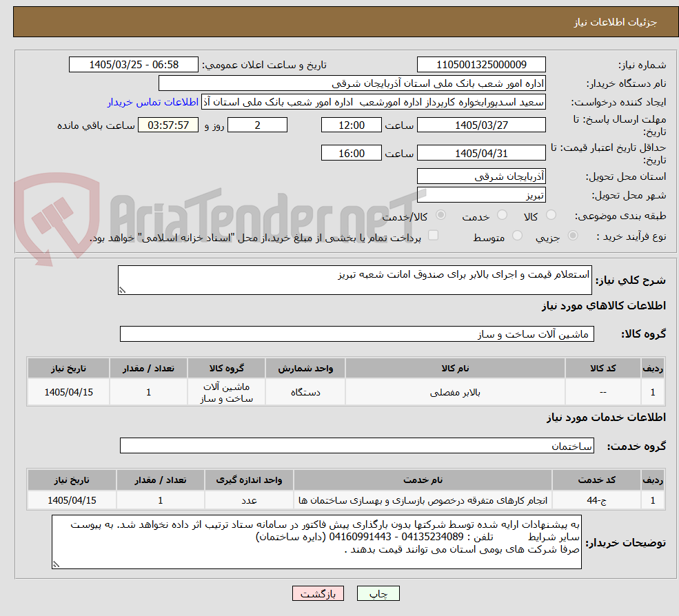Click the goods table تاریخ نیاز header

[68, 368]
